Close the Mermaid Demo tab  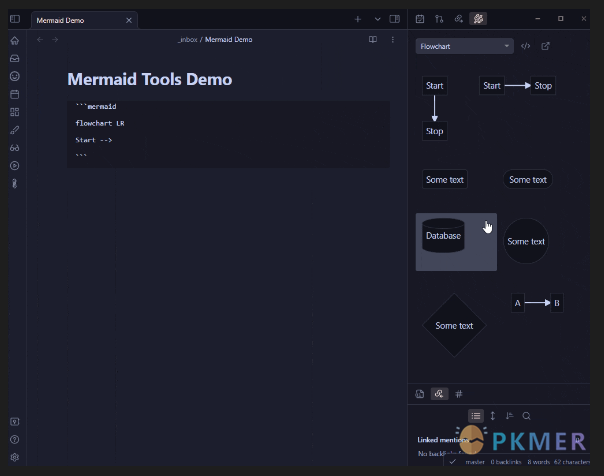click(x=129, y=20)
